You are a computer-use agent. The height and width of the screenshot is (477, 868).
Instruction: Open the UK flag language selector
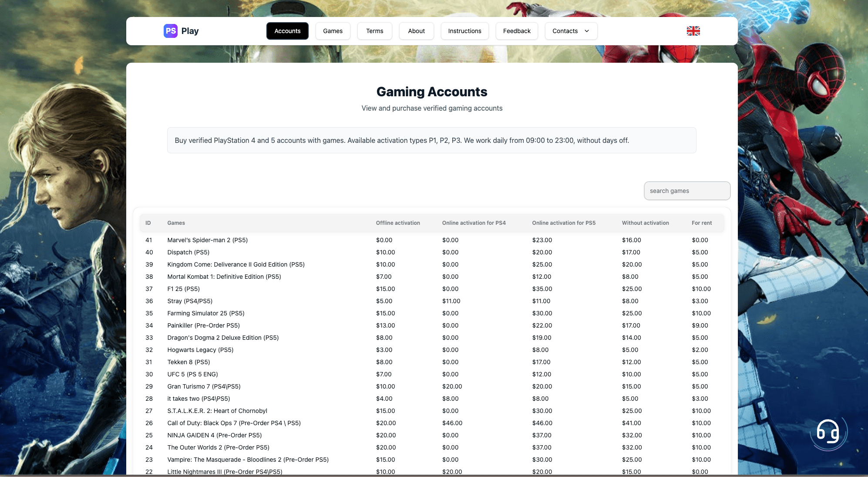click(x=693, y=31)
